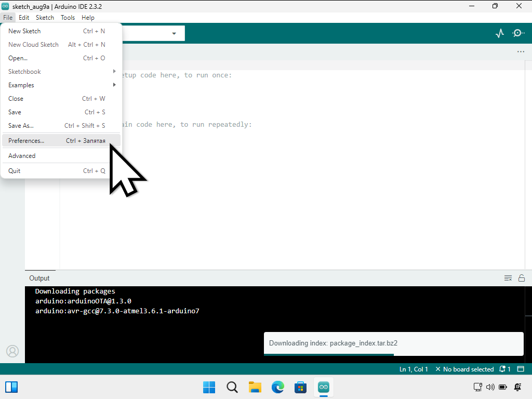Open Windows taskbar search
This screenshot has width=532, height=399.
coord(232,387)
